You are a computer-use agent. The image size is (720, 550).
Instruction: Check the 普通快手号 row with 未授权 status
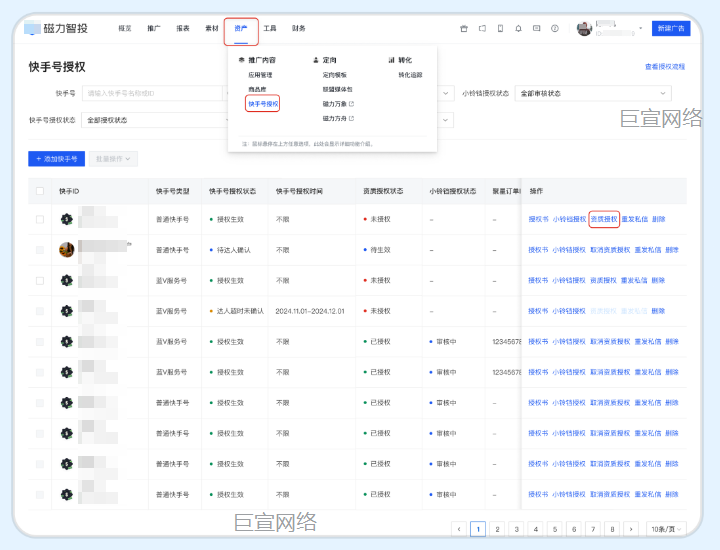(40, 219)
